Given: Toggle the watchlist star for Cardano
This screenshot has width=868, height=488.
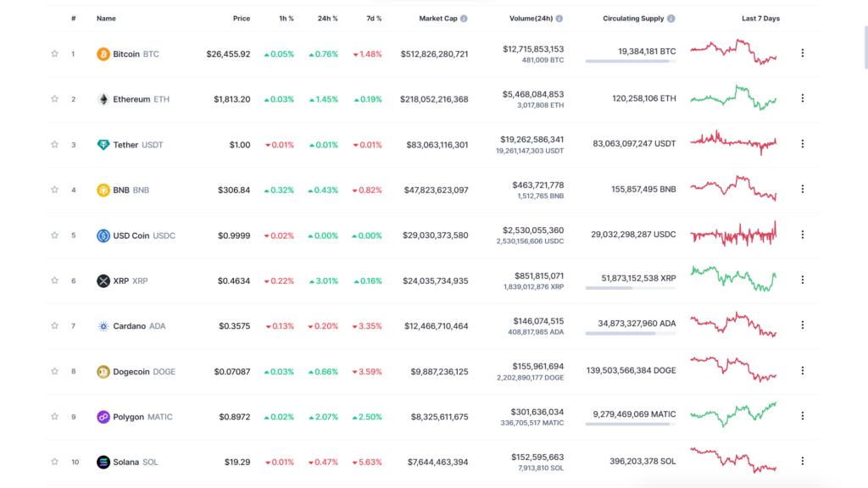Looking at the screenshot, I should point(55,326).
